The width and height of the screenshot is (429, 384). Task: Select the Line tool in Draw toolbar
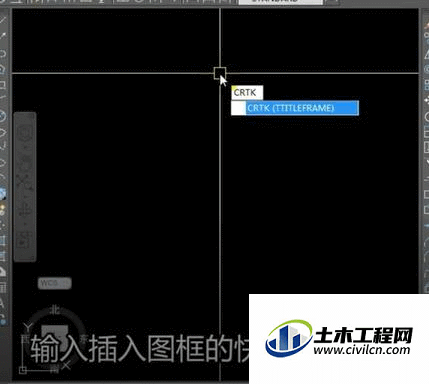coord(2,21)
